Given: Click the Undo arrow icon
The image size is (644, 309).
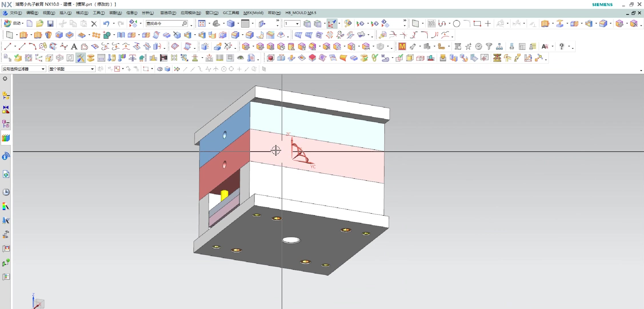Looking at the screenshot, I should coord(106,23).
